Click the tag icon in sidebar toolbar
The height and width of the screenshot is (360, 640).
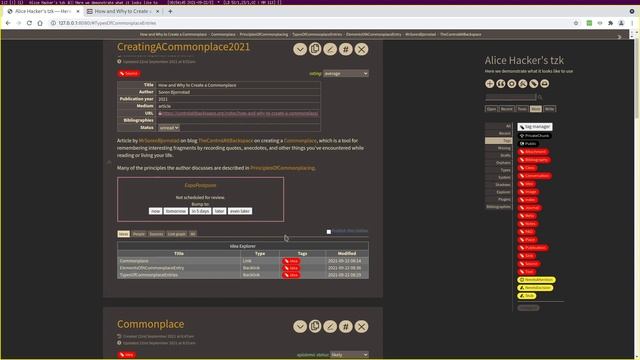534,84
